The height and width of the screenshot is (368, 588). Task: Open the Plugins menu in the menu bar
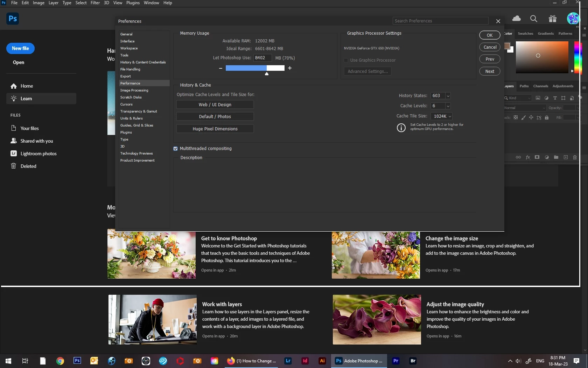pos(133,3)
